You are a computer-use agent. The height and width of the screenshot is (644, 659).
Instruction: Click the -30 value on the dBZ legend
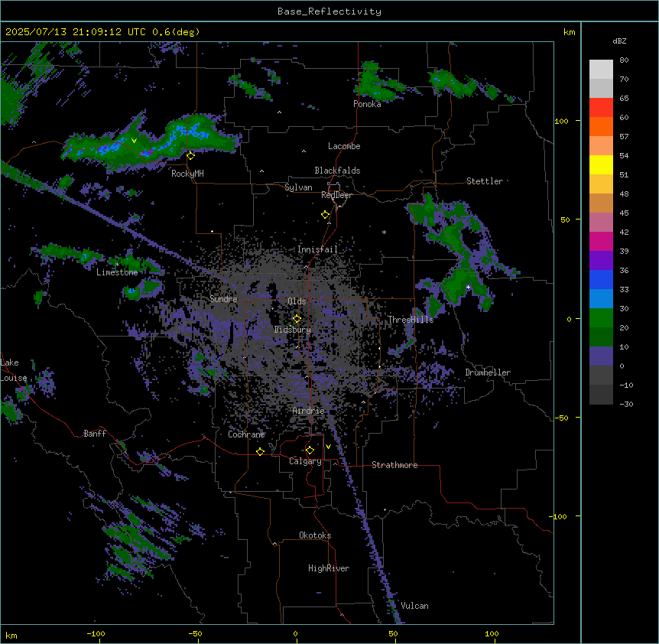pos(626,404)
